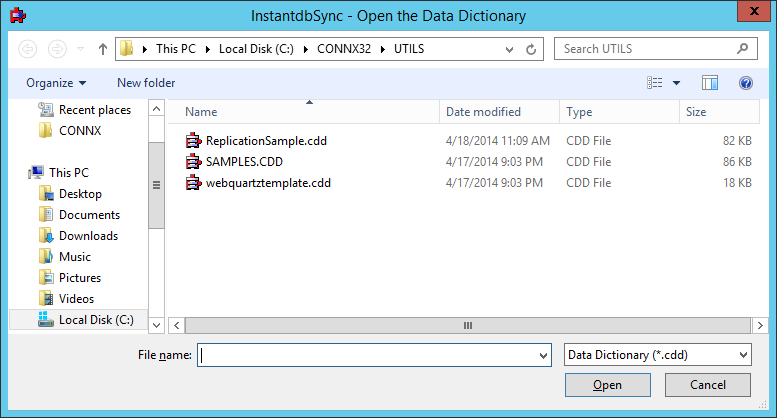Click the Local Disk (C:) drive icon
Viewport: 777px width, 418px height.
coord(46,319)
